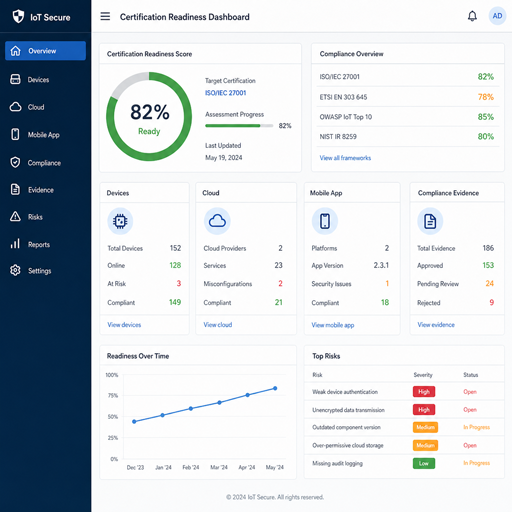Open Compliance section in sidebar
Screen dimensions: 512x512
[x=45, y=163]
